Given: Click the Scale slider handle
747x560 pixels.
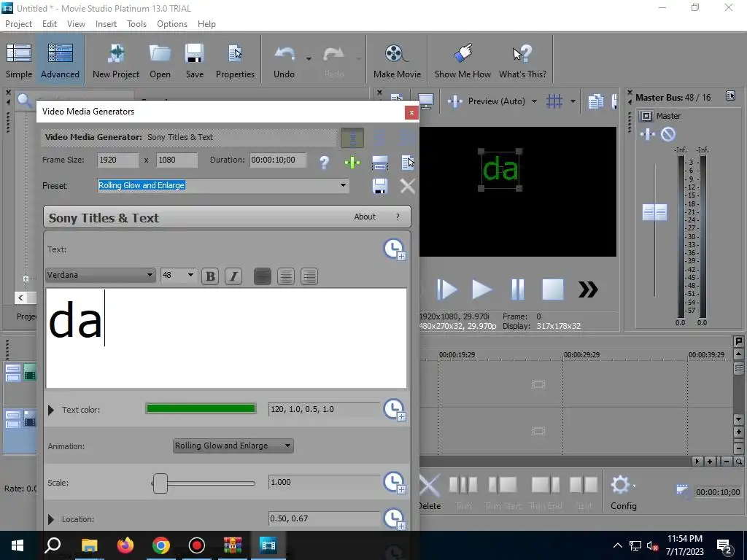Looking at the screenshot, I should [x=160, y=483].
